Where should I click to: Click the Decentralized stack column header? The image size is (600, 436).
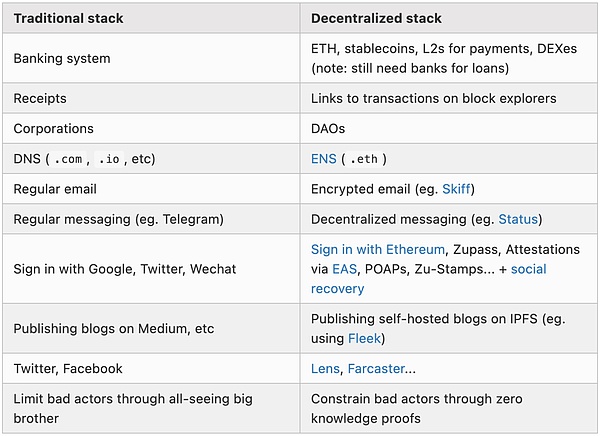pyautogui.click(x=376, y=18)
